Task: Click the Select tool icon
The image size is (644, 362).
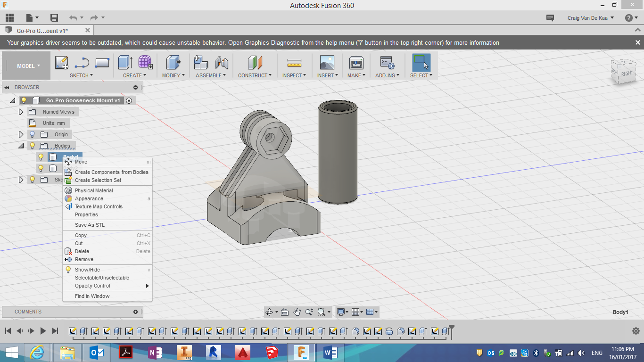Action: (x=421, y=62)
